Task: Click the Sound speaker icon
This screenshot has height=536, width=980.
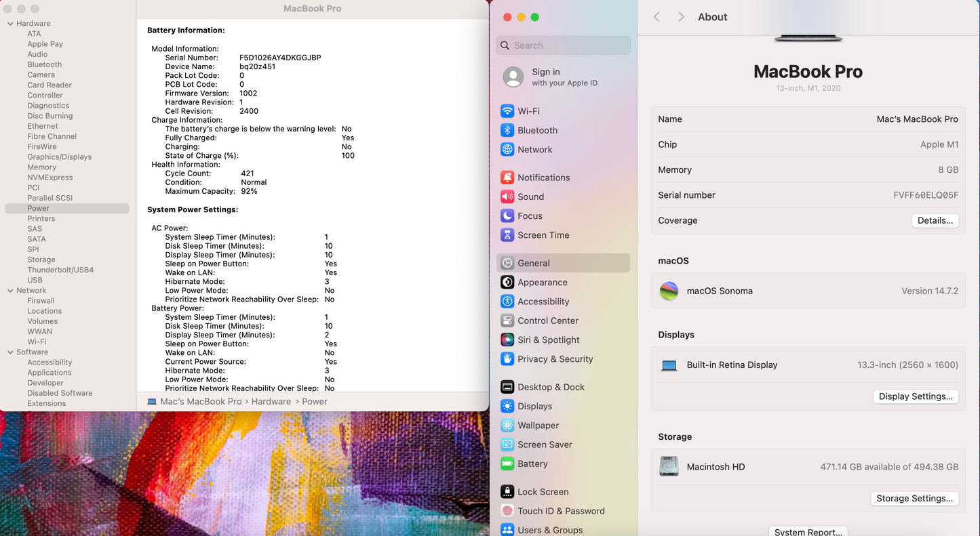Action: (507, 197)
